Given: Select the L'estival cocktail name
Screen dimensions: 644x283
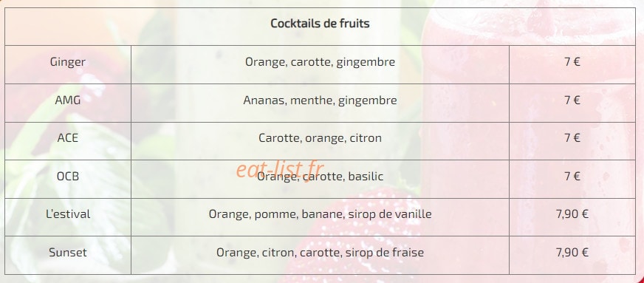Looking at the screenshot, I should click(x=68, y=214).
